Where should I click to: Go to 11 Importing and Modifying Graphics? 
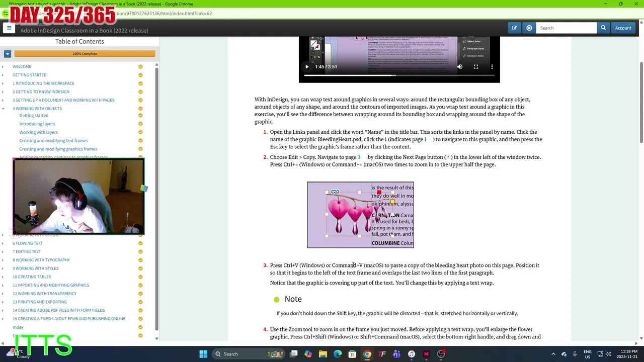coord(51,285)
